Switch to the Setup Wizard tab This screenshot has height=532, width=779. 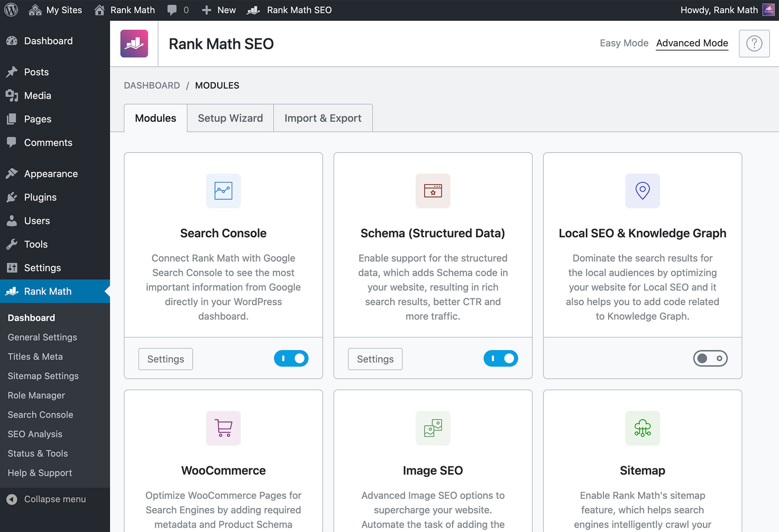point(230,118)
